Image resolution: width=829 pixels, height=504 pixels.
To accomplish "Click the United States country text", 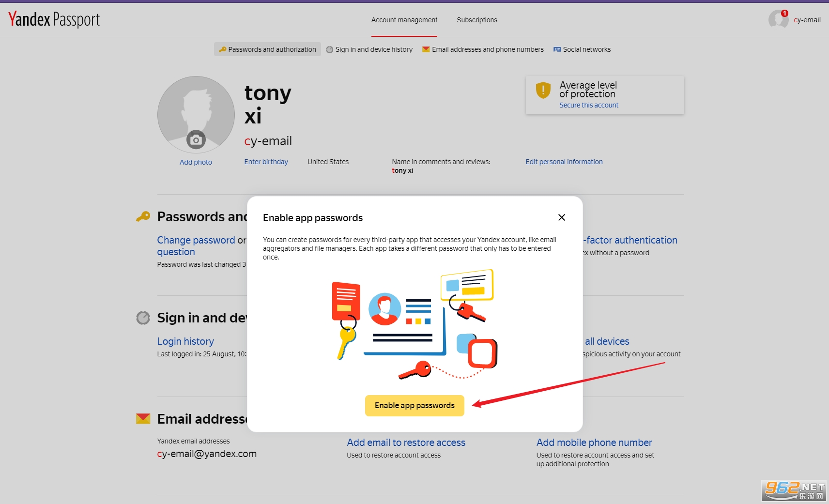I will tap(328, 162).
